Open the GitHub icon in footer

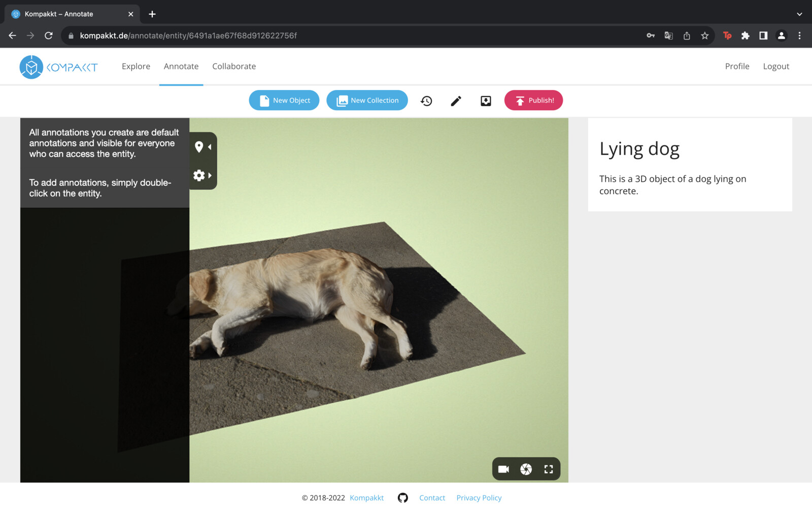(x=403, y=498)
